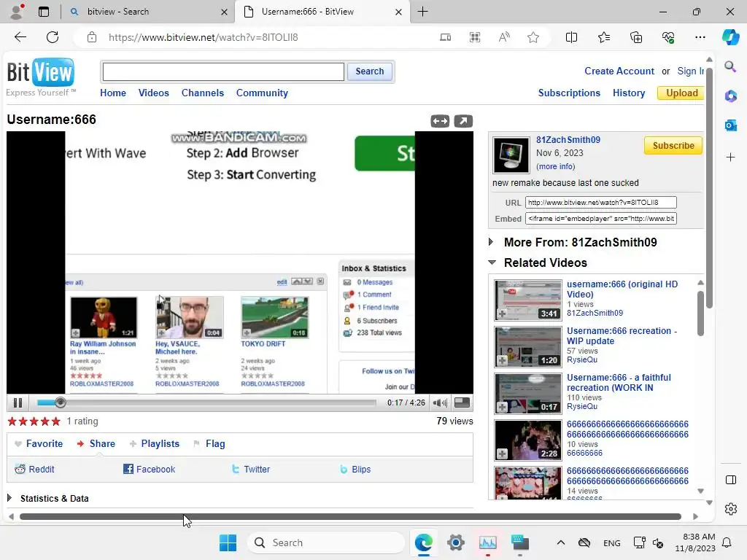
Task: Go back to previous page
Action: click(20, 37)
